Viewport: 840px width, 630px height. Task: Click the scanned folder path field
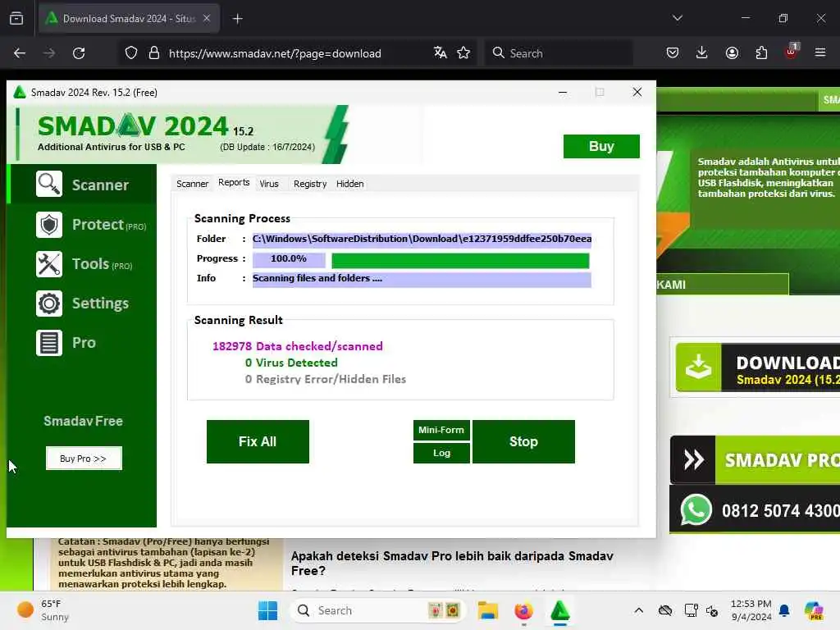coord(422,239)
